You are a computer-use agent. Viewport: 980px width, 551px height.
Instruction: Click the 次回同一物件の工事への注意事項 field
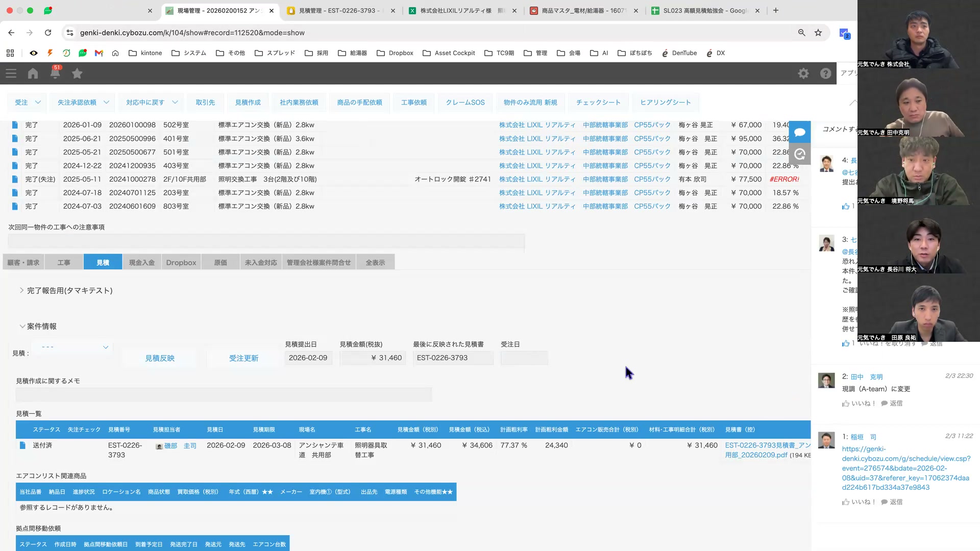(266, 241)
